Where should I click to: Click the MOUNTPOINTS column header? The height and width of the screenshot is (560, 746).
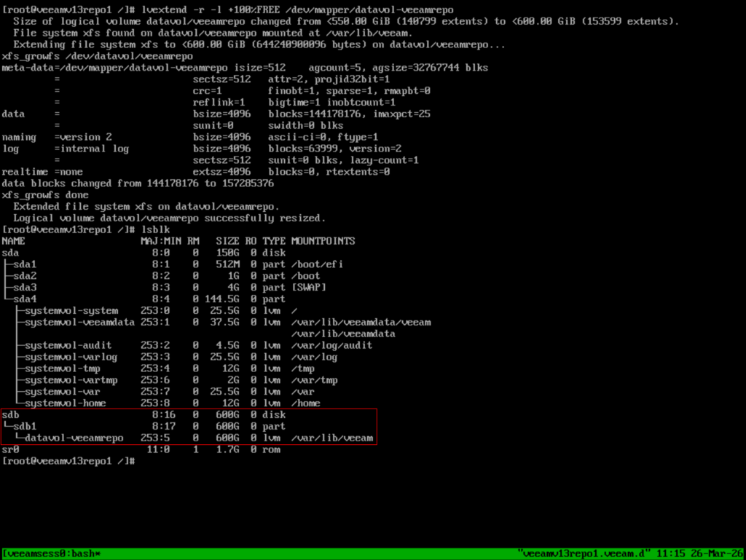click(323, 240)
